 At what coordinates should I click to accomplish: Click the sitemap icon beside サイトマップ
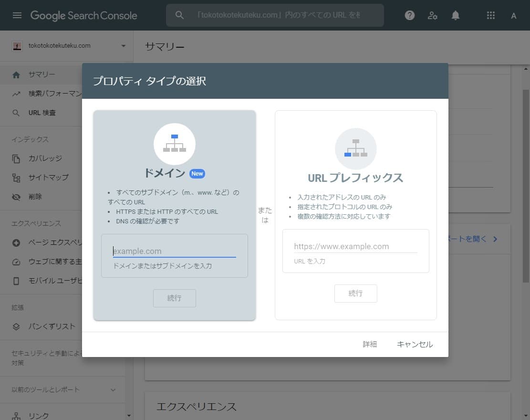[16, 178]
